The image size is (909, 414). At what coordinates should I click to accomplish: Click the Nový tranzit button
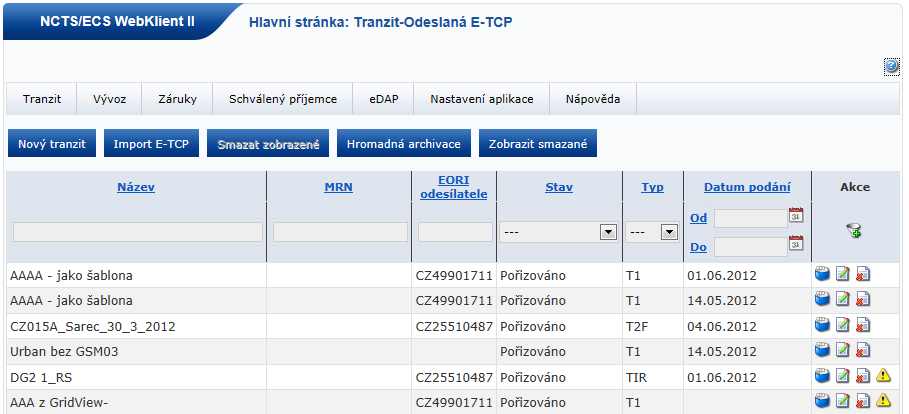point(52,144)
